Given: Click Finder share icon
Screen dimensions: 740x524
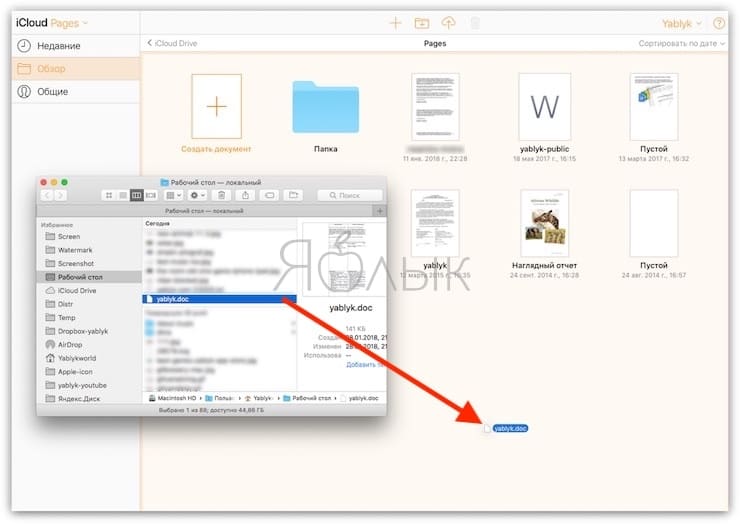Looking at the screenshot, I should point(245,195).
